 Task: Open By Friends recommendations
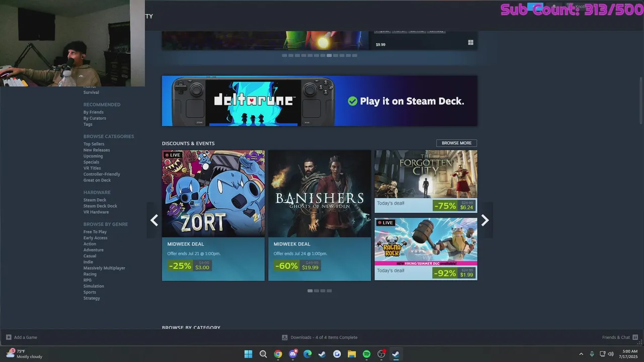point(94,112)
